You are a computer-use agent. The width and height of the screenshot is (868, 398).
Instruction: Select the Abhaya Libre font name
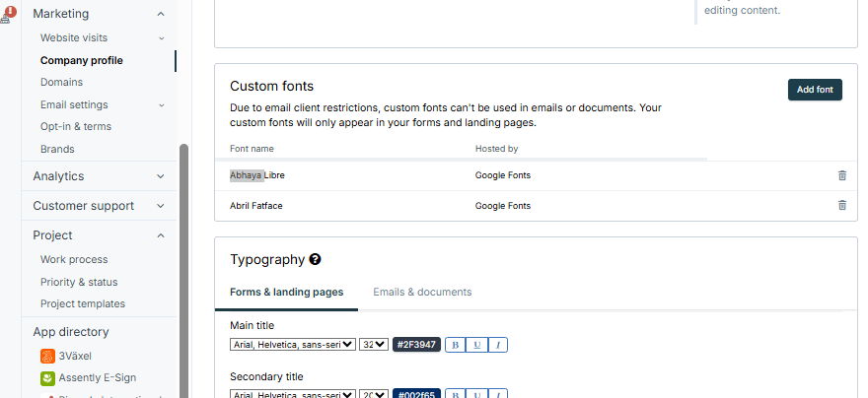tap(257, 175)
